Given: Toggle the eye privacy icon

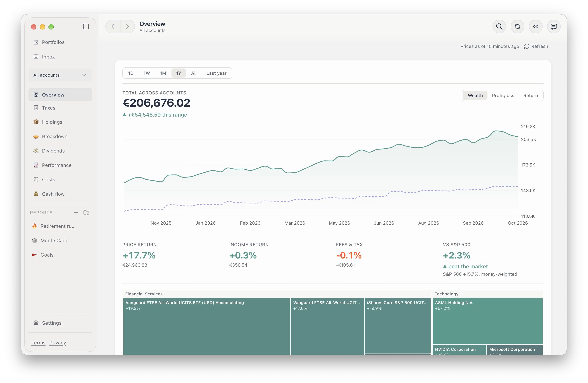Looking at the screenshot, I should (x=535, y=26).
